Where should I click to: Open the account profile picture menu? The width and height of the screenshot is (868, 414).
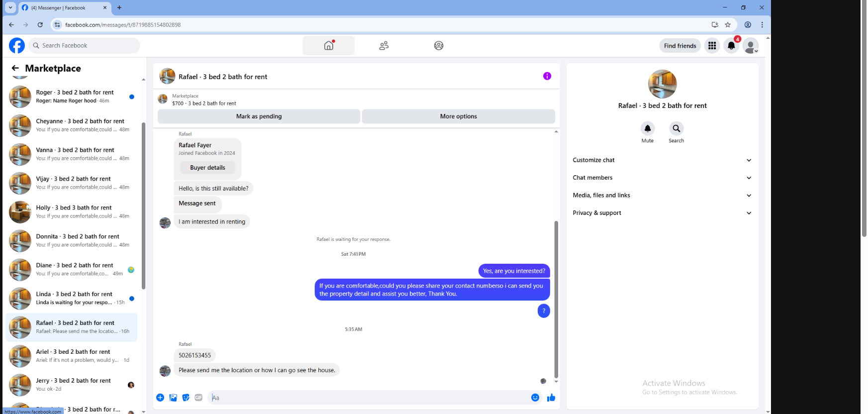tap(750, 45)
